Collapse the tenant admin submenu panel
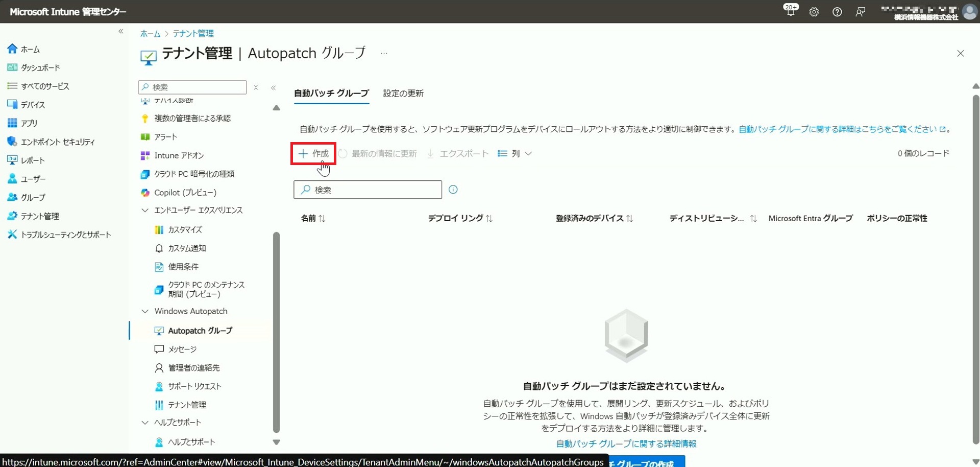This screenshot has height=467, width=980. tap(274, 87)
